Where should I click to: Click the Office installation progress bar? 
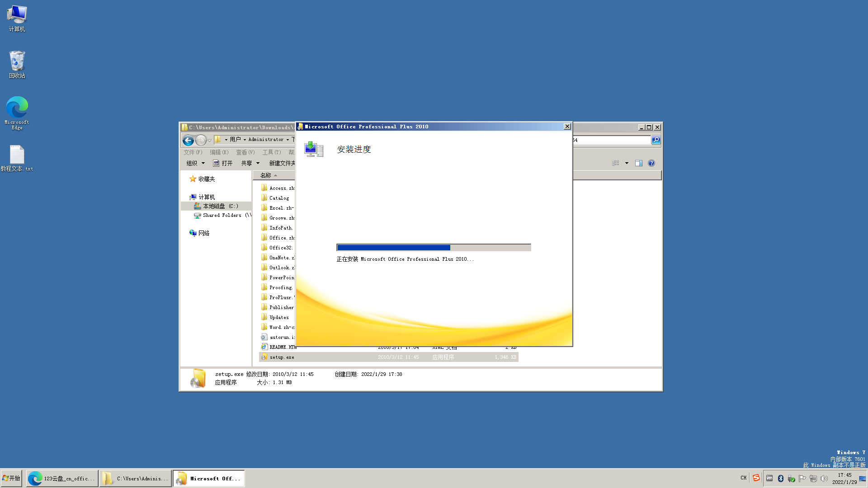pos(434,248)
